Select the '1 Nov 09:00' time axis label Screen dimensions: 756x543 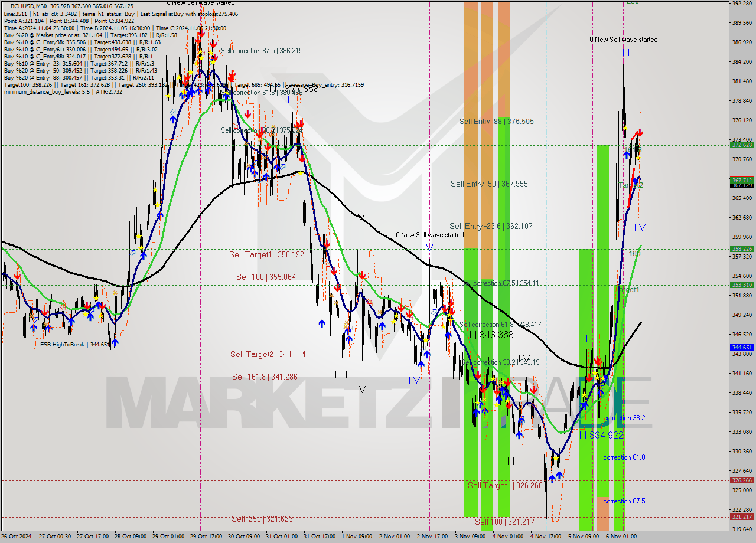tap(357, 537)
